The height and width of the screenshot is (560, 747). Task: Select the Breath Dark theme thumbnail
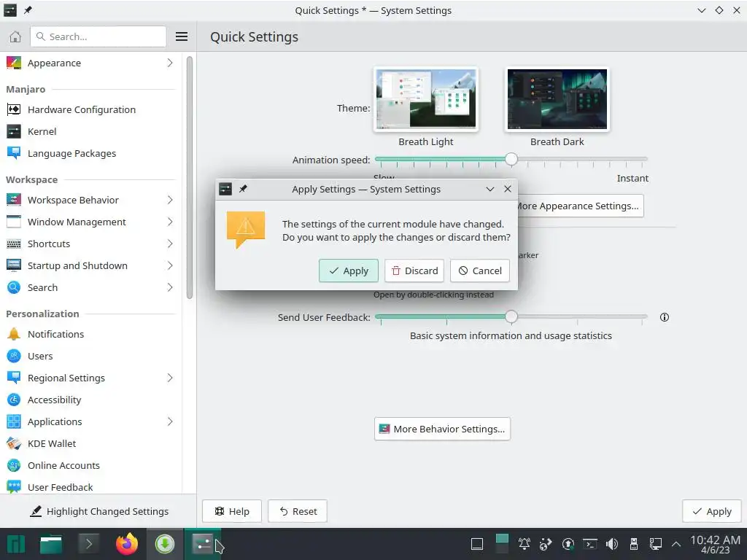point(557,99)
